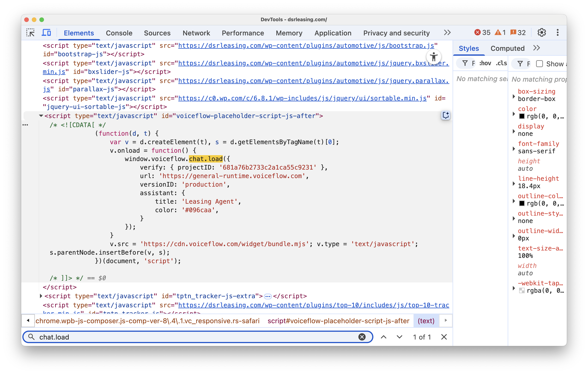Click the Ask AI sparkle icon on script row
Screen dimensions: 588x374
[446, 115]
